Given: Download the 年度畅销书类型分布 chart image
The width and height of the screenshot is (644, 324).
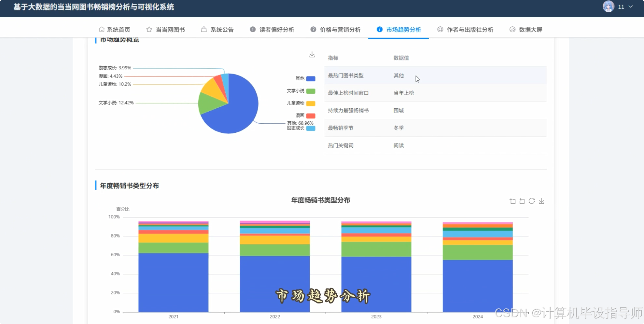Looking at the screenshot, I should click(x=541, y=201).
